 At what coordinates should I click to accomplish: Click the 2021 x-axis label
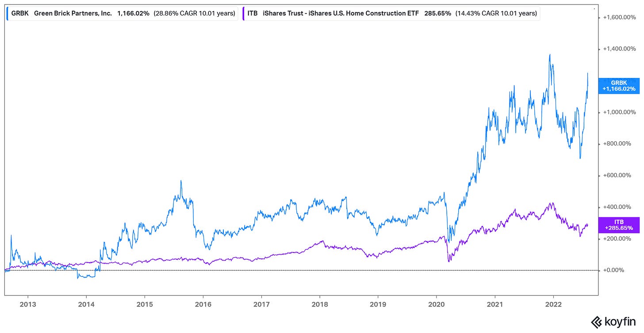[x=495, y=305]
